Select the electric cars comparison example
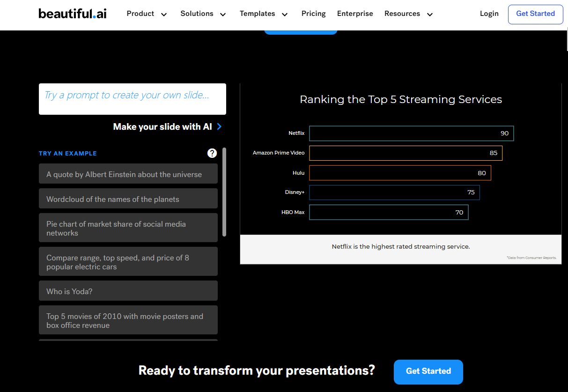This screenshot has height=392, width=568. [128, 262]
